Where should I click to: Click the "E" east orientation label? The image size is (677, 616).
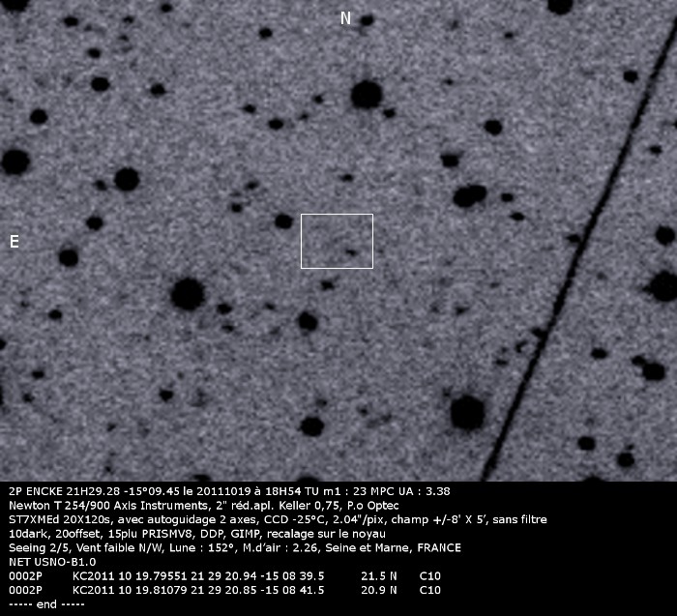tap(15, 242)
